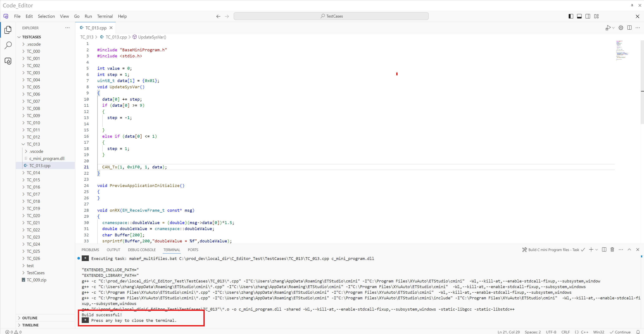644x334 pixels.
Task: Collapse the TC_013 folder
Action: tap(33, 144)
